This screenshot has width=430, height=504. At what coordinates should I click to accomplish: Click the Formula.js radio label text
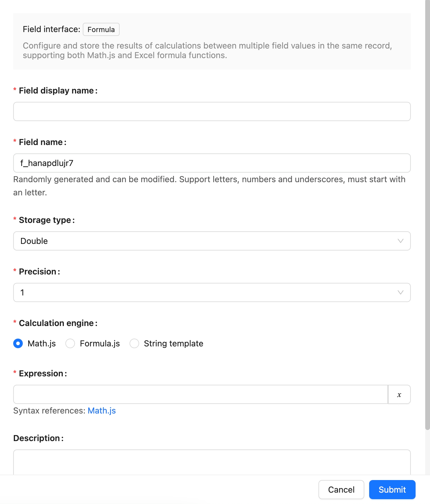[100, 343]
